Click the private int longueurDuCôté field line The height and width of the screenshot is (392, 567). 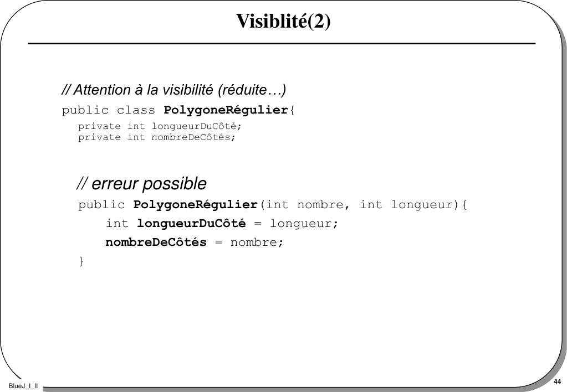coord(160,126)
